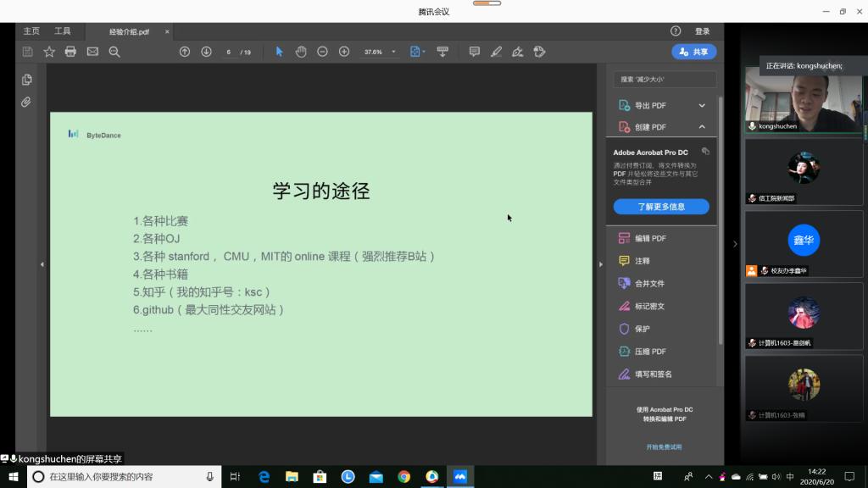Click the 开始免费试用 link
Viewport: 868px width, 488px height.
click(664, 446)
